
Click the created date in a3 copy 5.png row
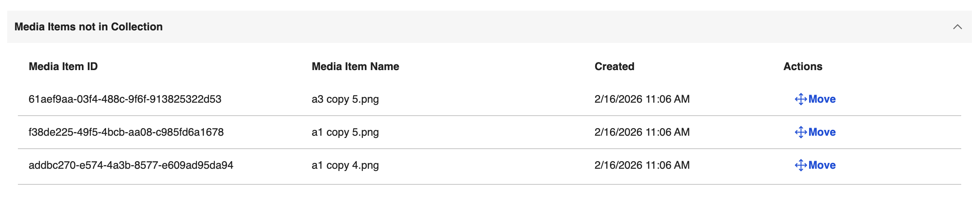coord(642,99)
